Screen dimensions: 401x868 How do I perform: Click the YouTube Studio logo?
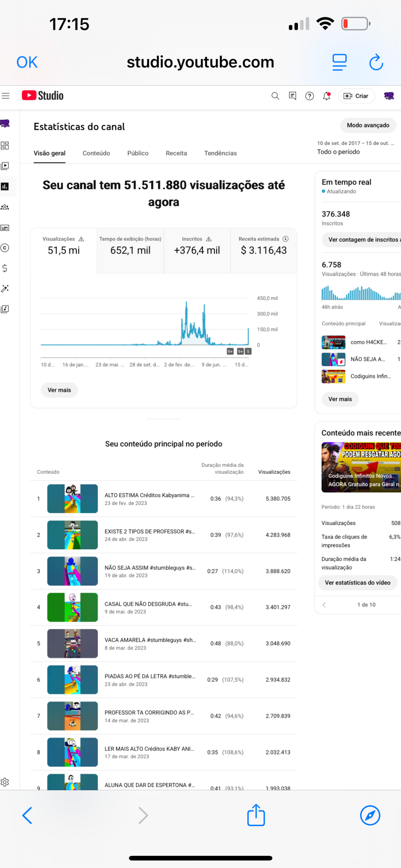click(x=43, y=96)
